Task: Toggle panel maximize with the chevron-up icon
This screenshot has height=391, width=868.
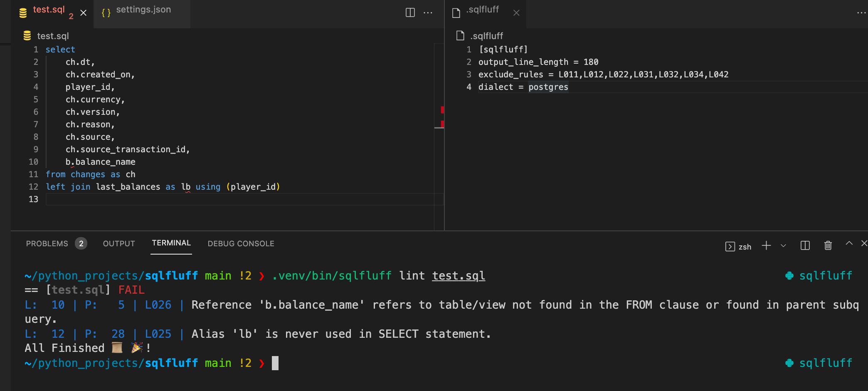Action: pyautogui.click(x=849, y=243)
